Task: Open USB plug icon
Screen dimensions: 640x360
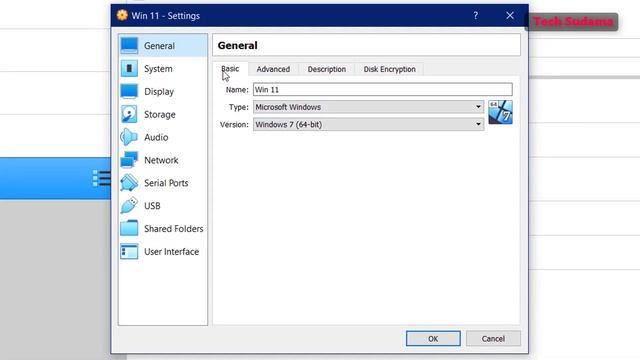Action: click(129, 205)
